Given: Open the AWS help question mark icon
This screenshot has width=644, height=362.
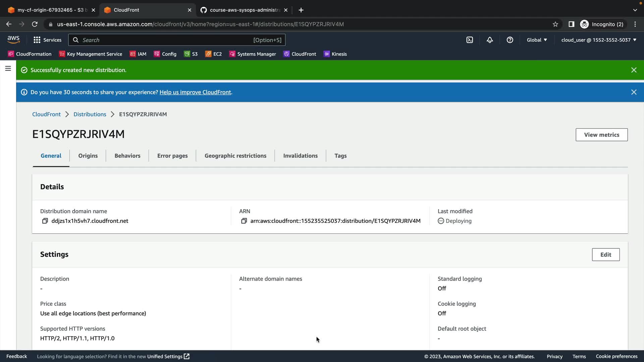Looking at the screenshot, I should pos(510,40).
